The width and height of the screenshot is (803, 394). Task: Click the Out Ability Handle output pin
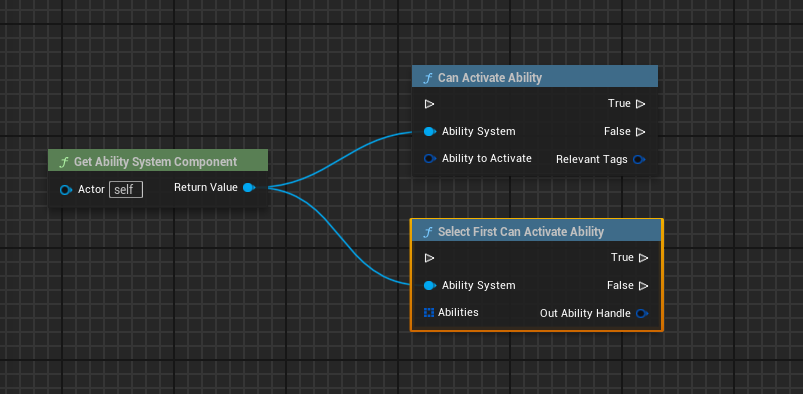coord(642,313)
